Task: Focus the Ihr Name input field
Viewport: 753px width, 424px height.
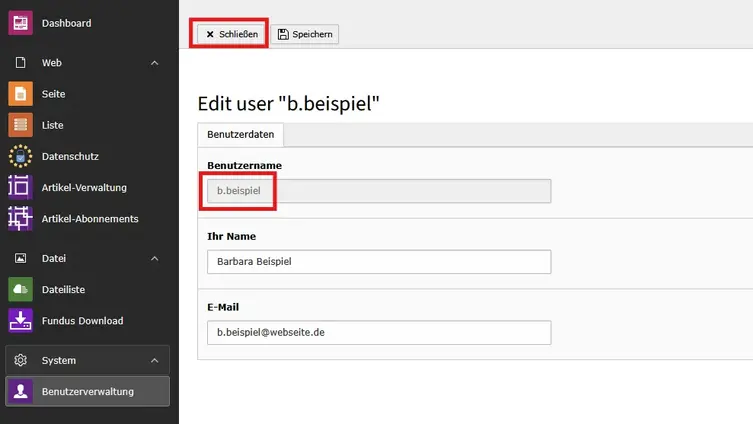Action: 378,262
